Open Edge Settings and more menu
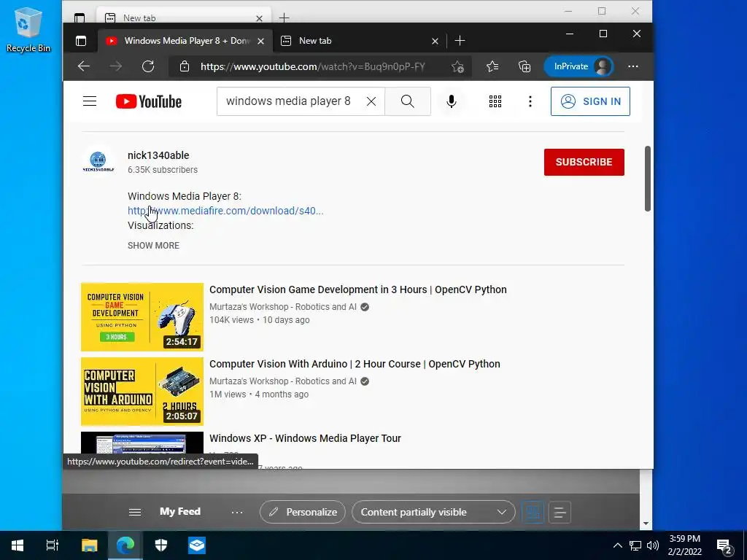The width and height of the screenshot is (747, 560). [x=632, y=66]
